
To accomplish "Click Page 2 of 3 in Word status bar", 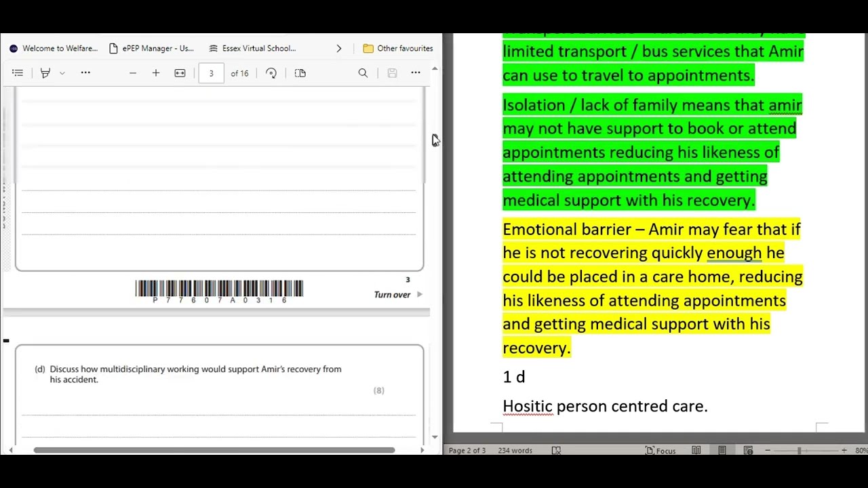I will tap(467, 451).
